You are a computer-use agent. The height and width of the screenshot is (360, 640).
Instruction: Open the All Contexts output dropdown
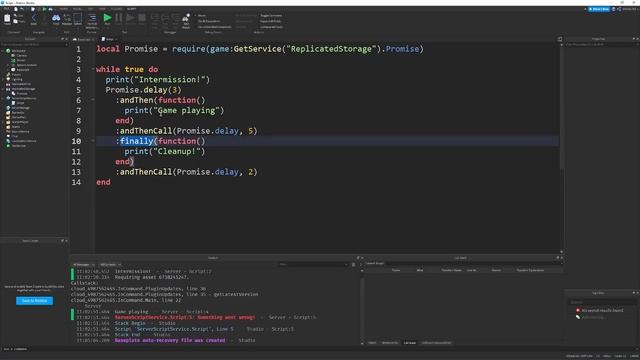click(110, 264)
